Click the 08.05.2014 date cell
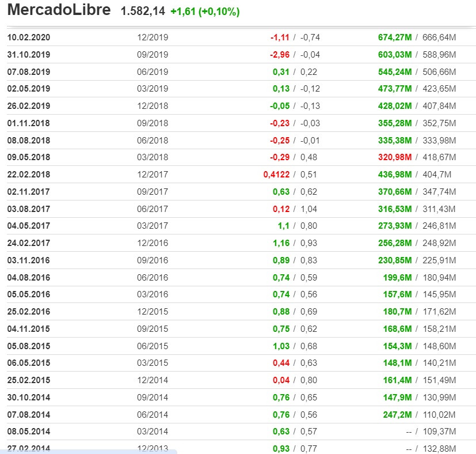Screen dimensions: 476x454 pyautogui.click(x=29, y=432)
